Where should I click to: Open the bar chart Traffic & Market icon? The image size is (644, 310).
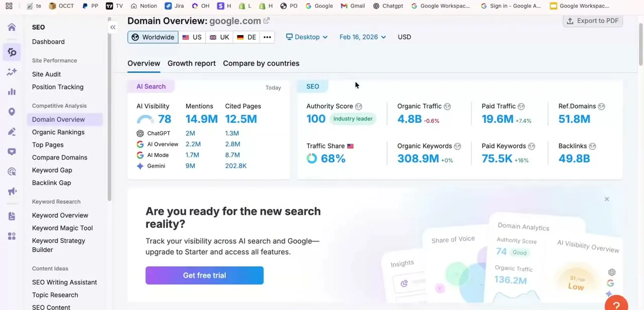12,92
